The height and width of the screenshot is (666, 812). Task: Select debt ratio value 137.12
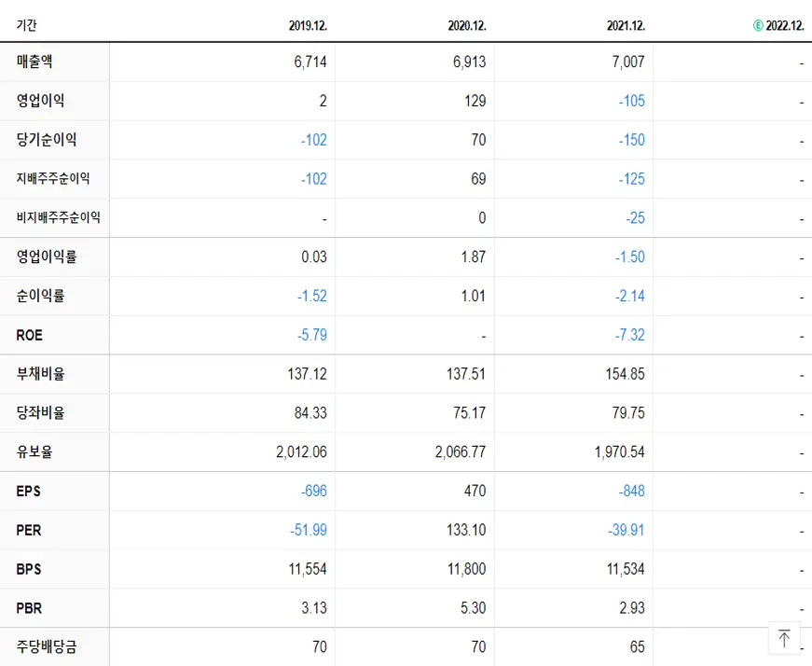[307, 374]
